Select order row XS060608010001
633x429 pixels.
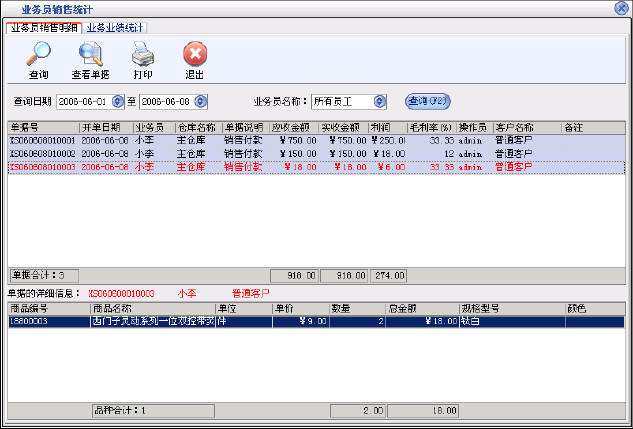42,141
